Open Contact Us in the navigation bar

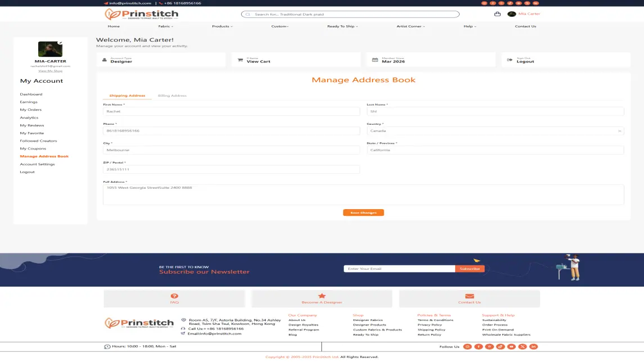pos(525,26)
